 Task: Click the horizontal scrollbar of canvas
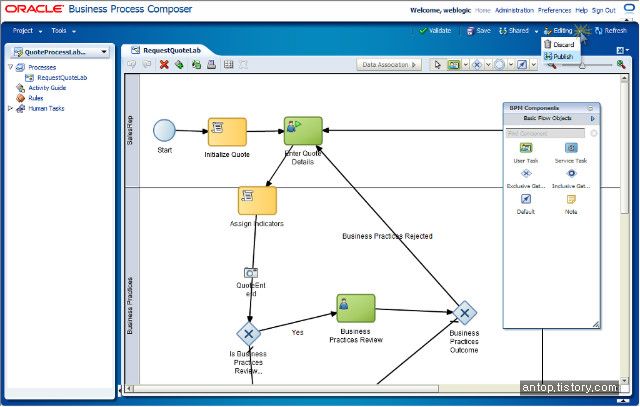(x=286, y=389)
